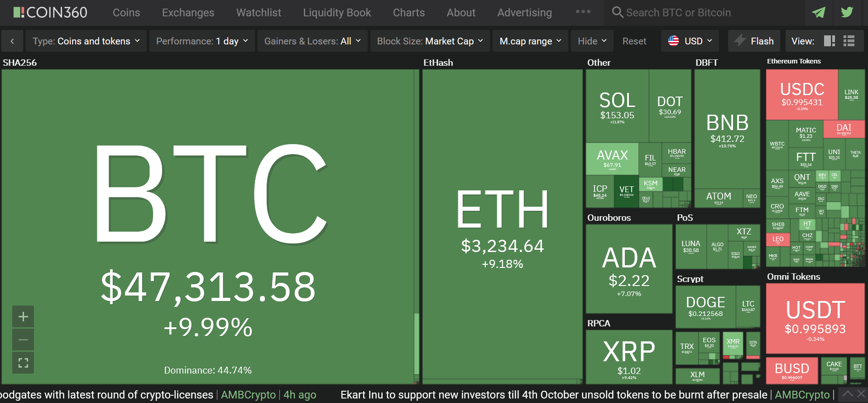868x403 pixels.
Task: Select the FIL block
Action: (x=650, y=160)
